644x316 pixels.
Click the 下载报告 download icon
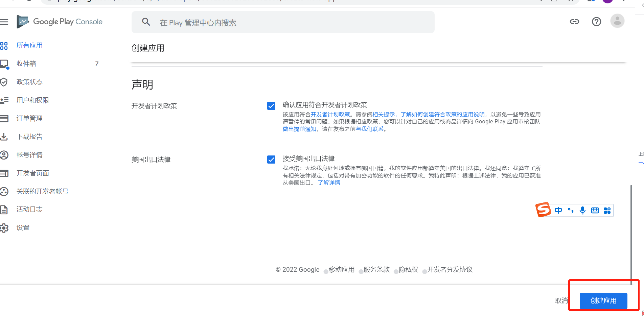pos(4,137)
